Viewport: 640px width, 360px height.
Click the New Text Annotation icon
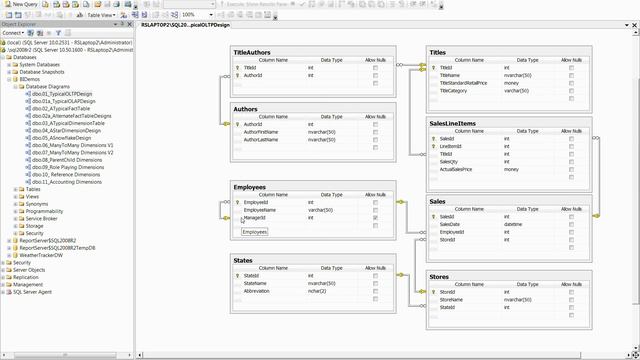[80, 15]
